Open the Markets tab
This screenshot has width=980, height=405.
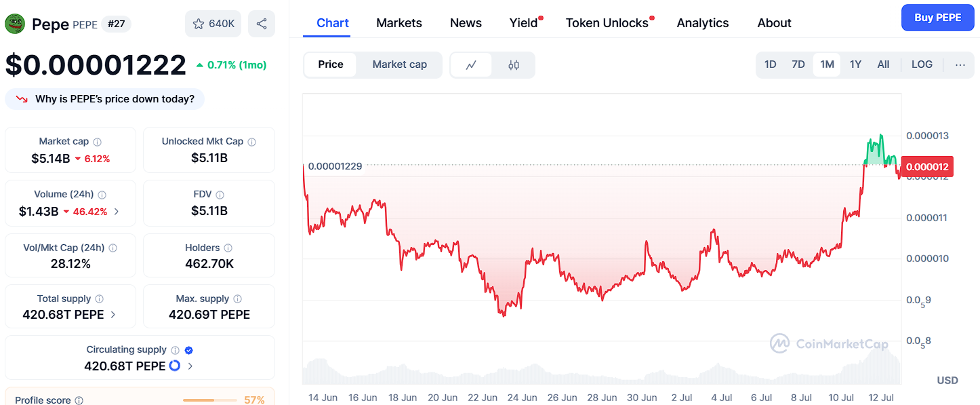coord(399,23)
